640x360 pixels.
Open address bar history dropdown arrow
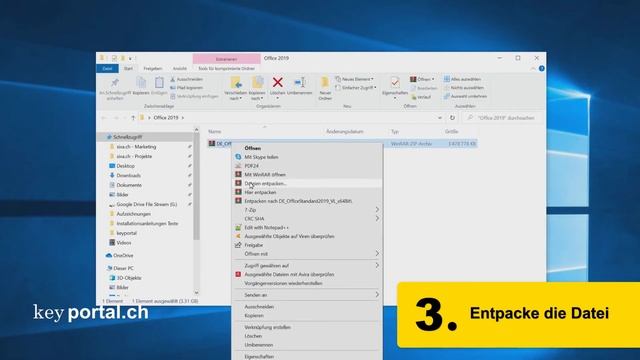440,118
